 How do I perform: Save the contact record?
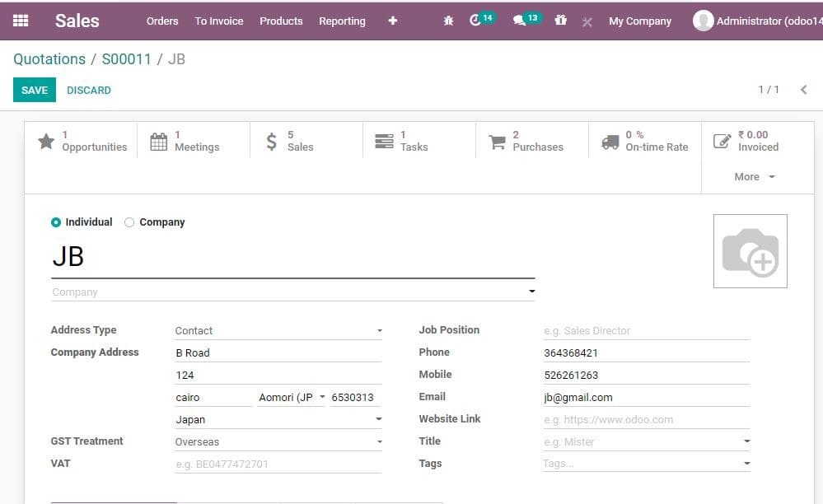point(33,89)
